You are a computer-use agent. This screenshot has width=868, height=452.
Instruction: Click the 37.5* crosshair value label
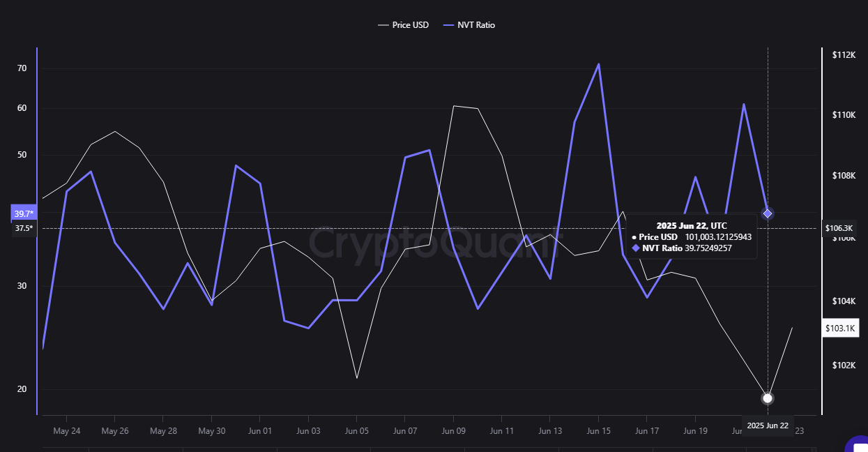click(x=24, y=228)
